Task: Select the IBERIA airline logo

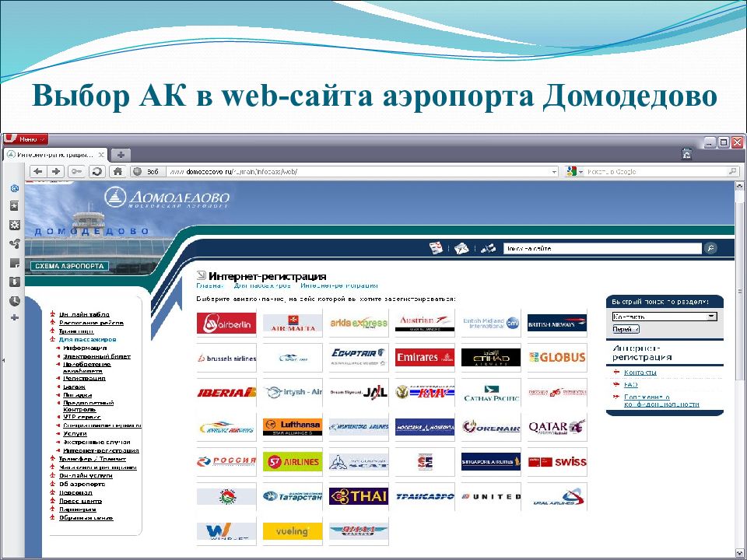Action: [226, 393]
